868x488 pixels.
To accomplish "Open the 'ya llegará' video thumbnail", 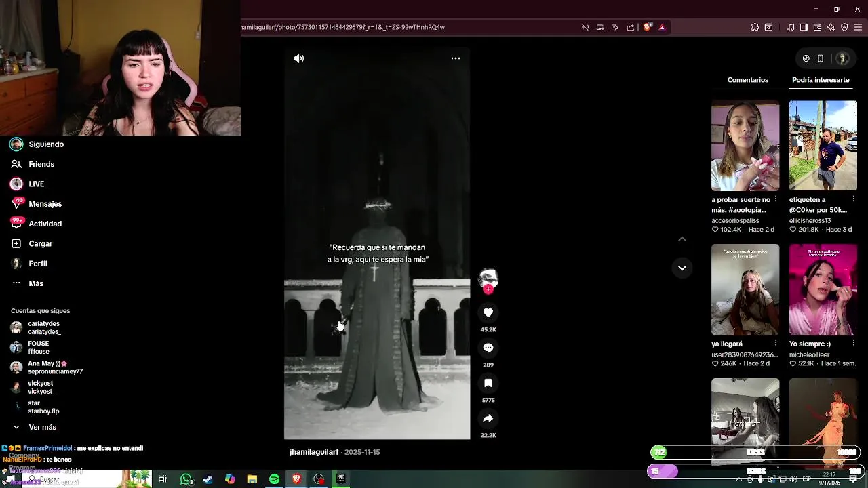I will pyautogui.click(x=745, y=290).
